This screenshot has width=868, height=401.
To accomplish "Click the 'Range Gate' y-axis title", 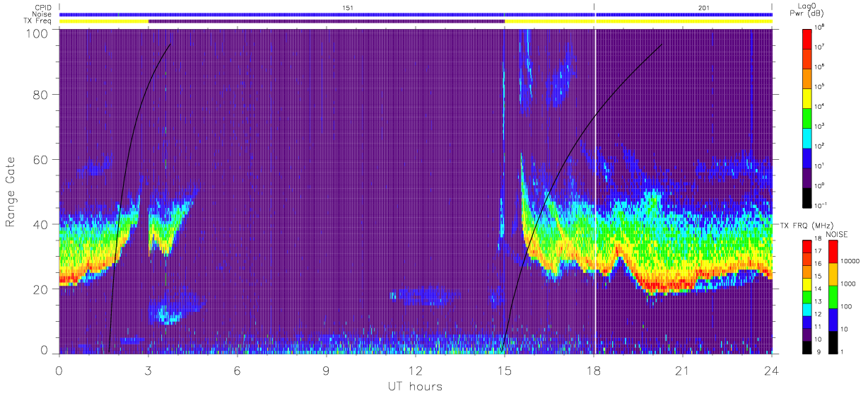I will [11, 192].
